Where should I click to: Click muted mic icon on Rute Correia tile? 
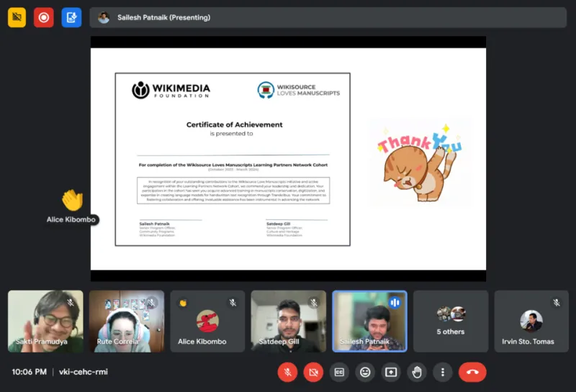tap(151, 302)
